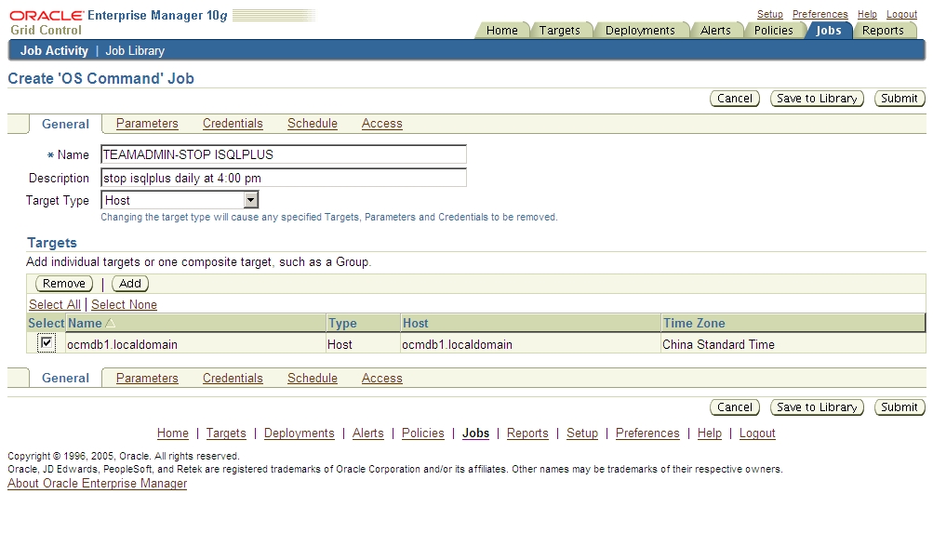Click the Cancel button below the targets table

click(x=735, y=407)
